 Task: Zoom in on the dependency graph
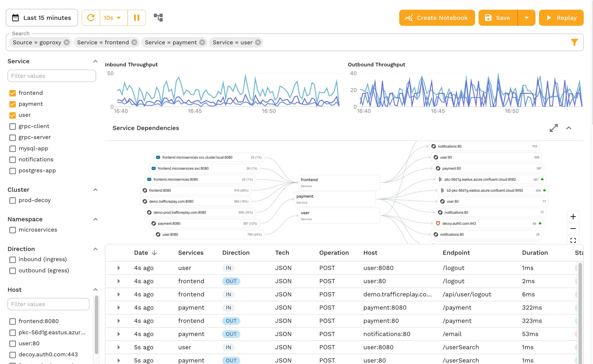coord(573,216)
